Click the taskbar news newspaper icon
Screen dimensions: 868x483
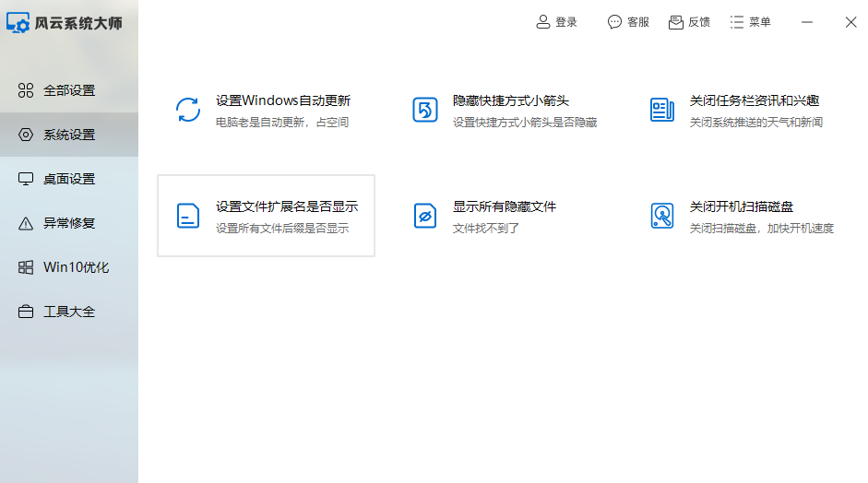click(x=662, y=110)
